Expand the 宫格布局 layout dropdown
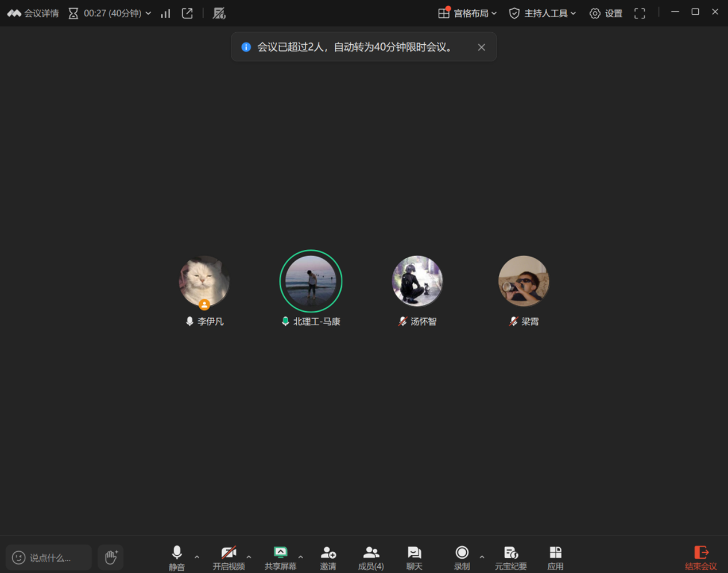Image resolution: width=728 pixels, height=573 pixels. [467, 13]
